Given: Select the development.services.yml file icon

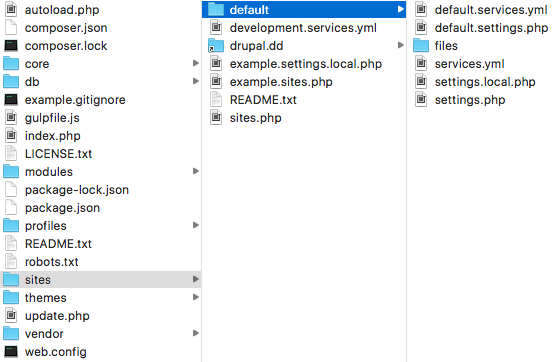Looking at the screenshot, I should pos(216,28).
